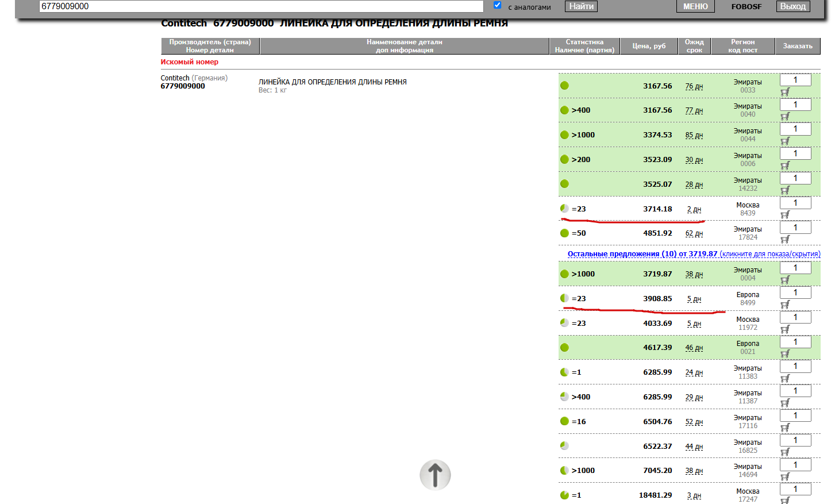835x504 pixels.
Task: Click the 'Искомый номер' label
Action: [x=190, y=62]
